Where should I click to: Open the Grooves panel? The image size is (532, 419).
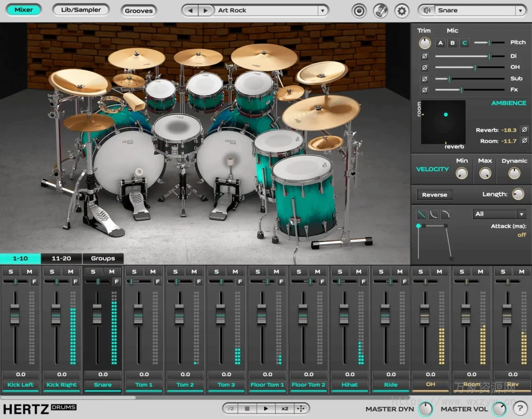click(138, 10)
